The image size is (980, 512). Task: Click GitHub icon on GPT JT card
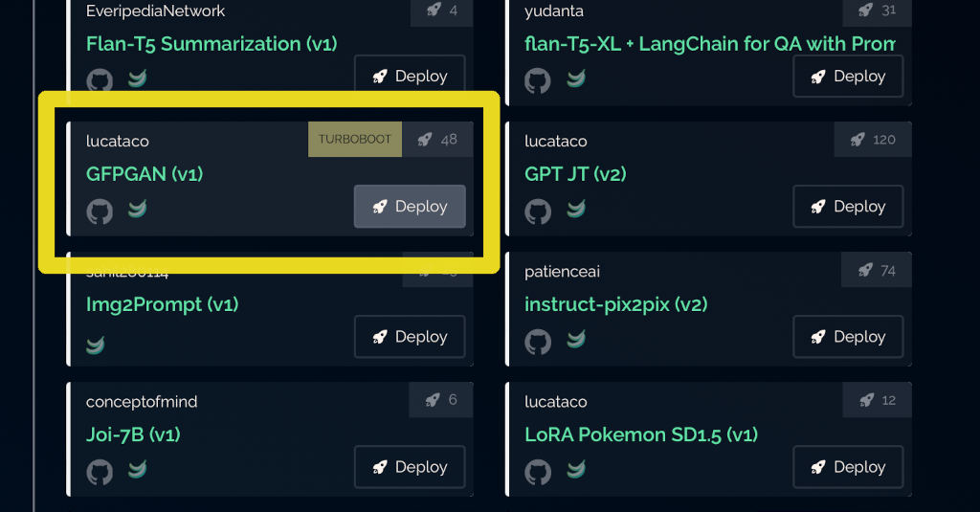pyautogui.click(x=538, y=211)
